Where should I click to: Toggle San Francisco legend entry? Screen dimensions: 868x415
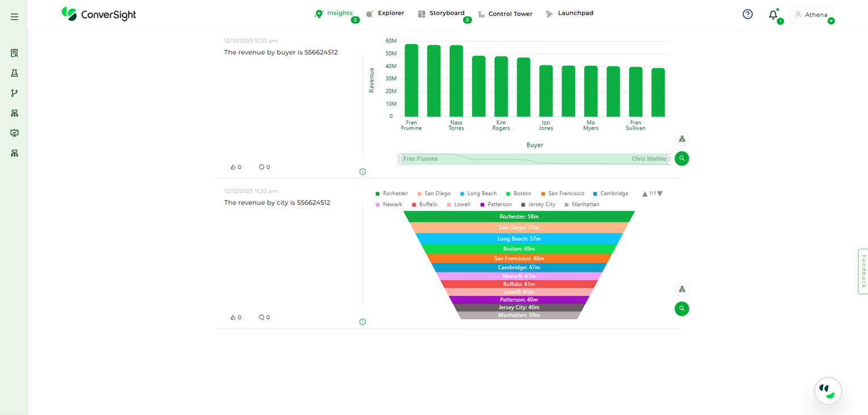[562, 194]
